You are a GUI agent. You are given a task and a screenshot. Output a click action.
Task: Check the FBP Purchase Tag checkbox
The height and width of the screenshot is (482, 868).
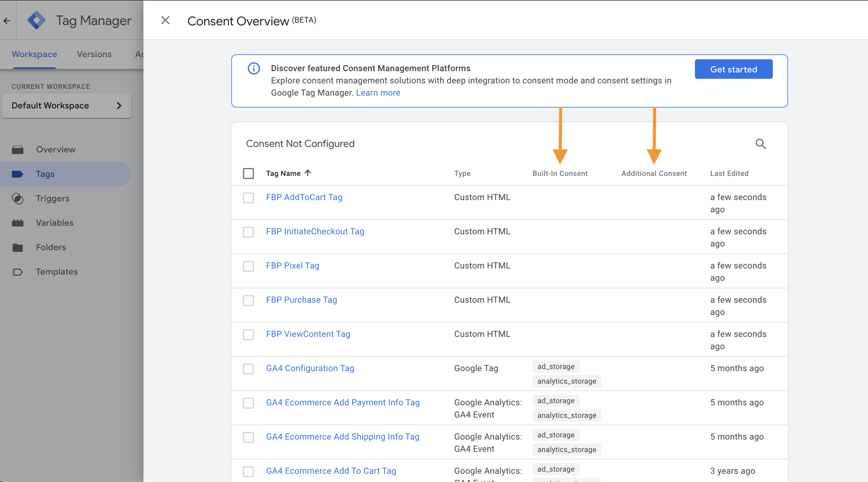click(x=248, y=300)
